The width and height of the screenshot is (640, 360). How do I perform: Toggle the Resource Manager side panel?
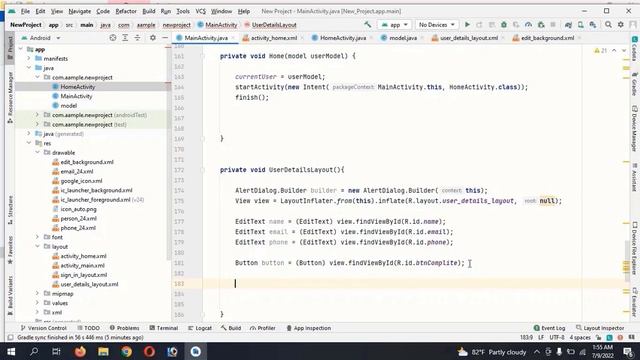pyautogui.click(x=10, y=97)
